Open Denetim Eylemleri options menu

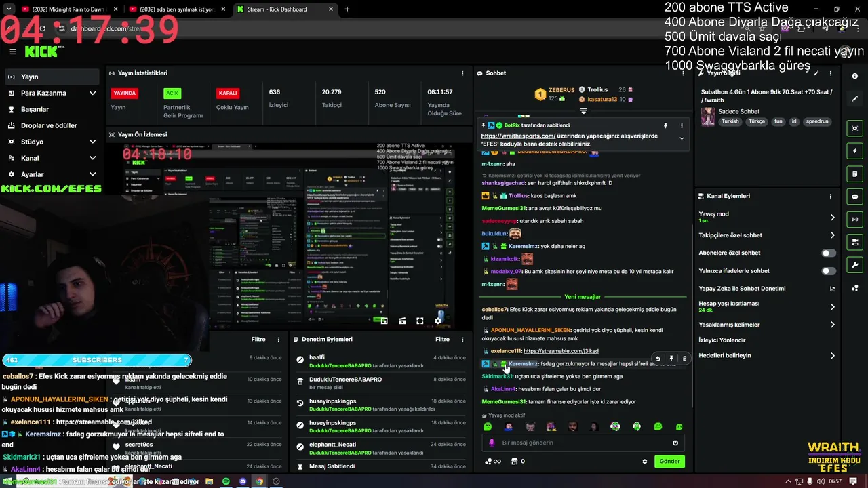[x=462, y=339]
